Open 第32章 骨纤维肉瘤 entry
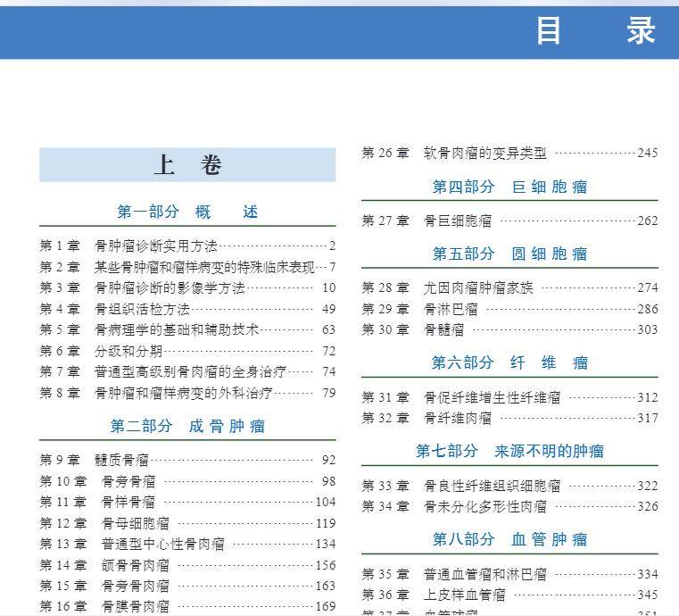The width and height of the screenshot is (679, 616). pos(509,418)
